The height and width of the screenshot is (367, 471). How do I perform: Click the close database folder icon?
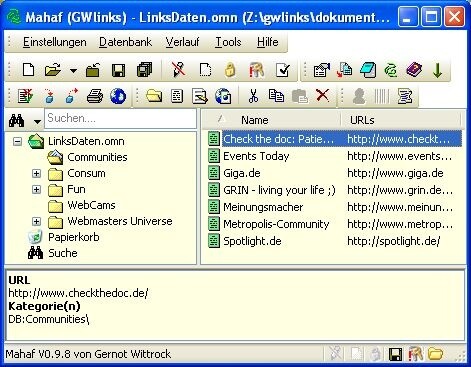93,70
